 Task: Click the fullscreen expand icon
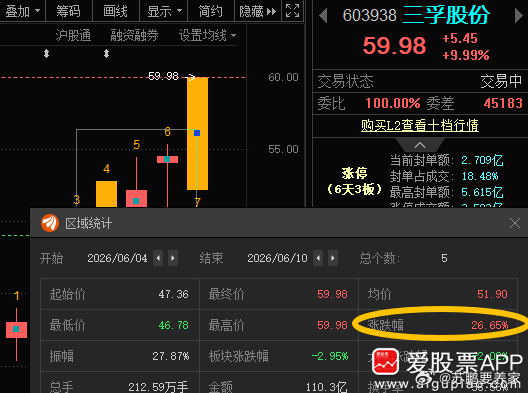pos(292,11)
